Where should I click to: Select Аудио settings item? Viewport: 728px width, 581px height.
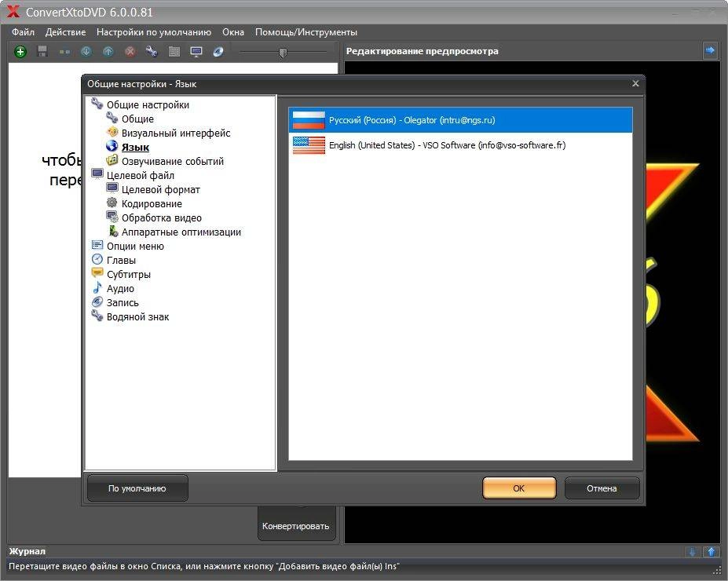pos(120,289)
